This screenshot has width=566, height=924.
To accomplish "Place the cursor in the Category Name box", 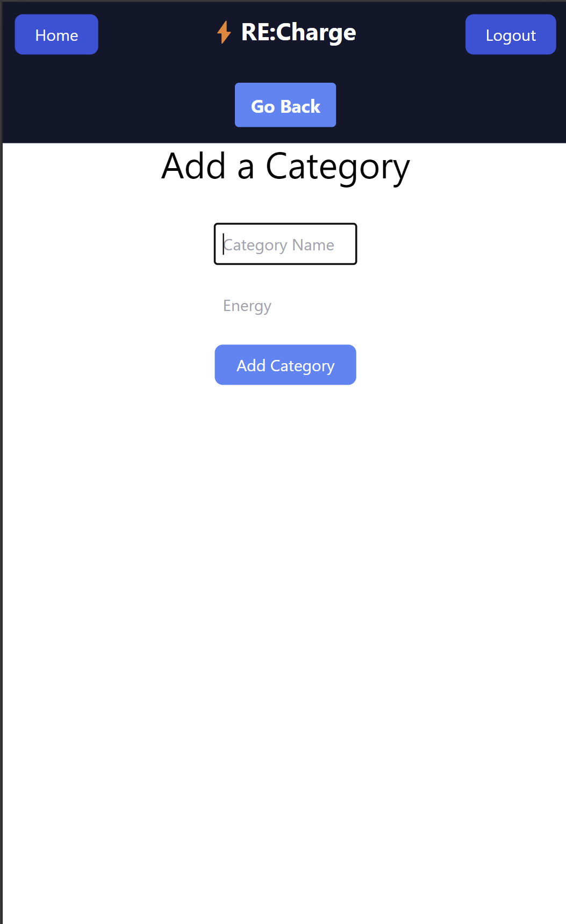I will 285,244.
